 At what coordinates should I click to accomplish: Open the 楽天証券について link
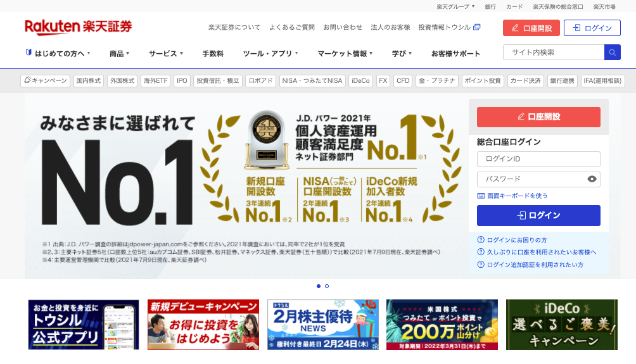[234, 27]
